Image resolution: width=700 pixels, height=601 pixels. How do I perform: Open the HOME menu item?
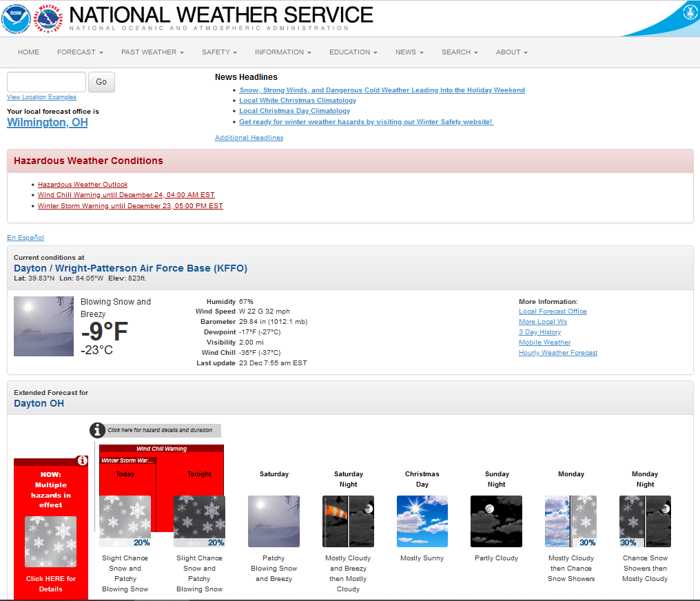28,52
